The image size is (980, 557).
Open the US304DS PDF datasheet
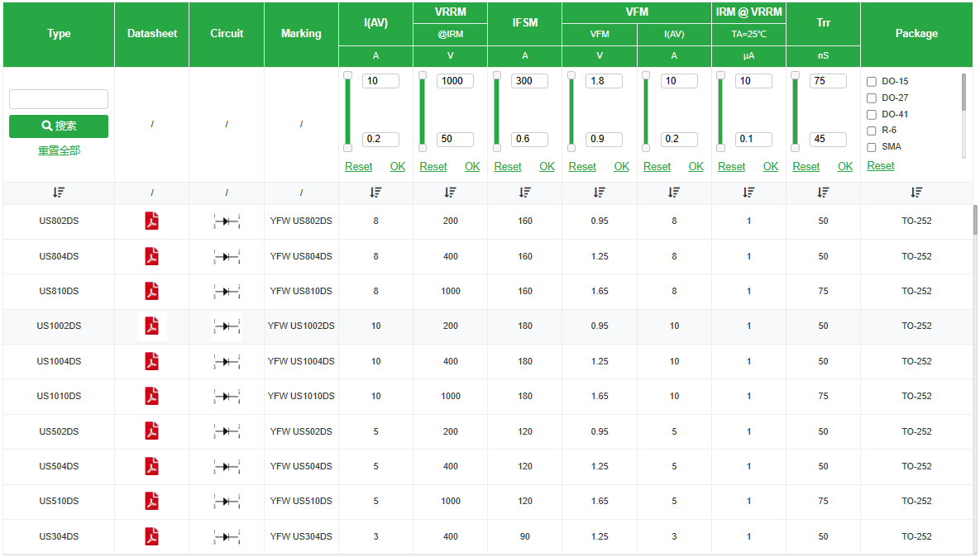[151, 536]
